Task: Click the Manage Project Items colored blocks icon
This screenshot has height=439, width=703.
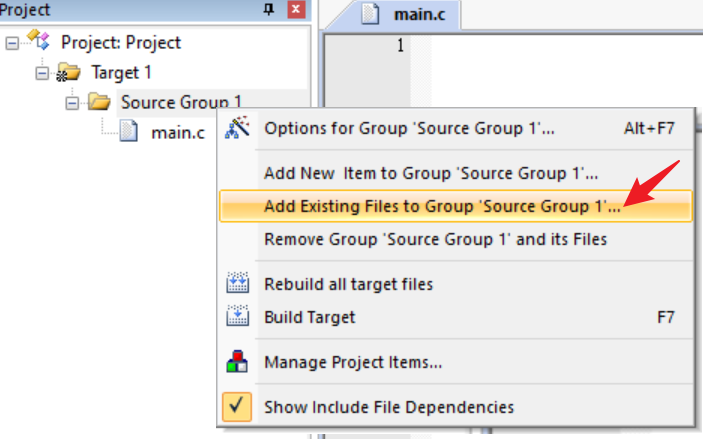Action: tap(237, 361)
